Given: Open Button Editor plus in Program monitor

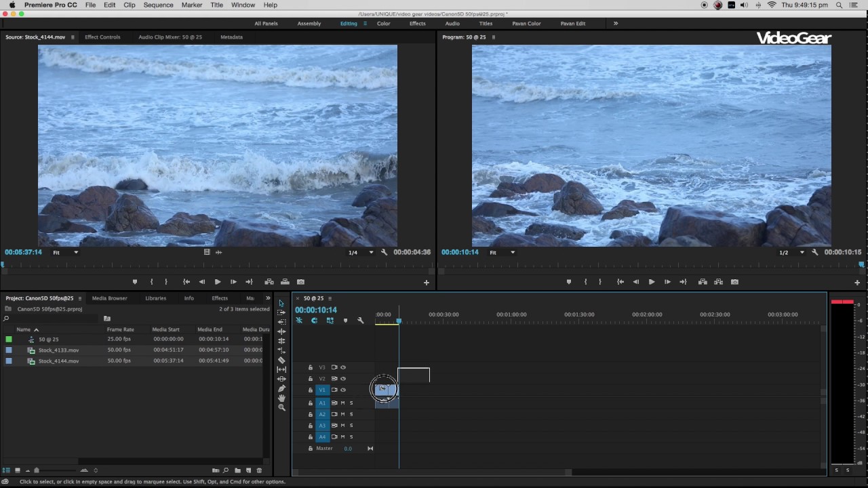Looking at the screenshot, I should (857, 283).
